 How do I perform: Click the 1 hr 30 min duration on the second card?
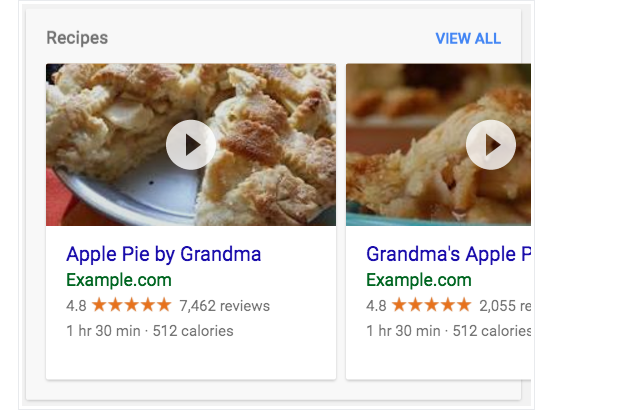(x=402, y=331)
